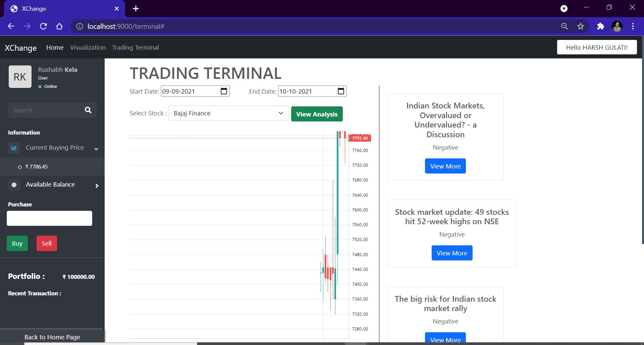Click the Available Balance globe icon
Screen dimensions: 644x345
click(x=14, y=185)
